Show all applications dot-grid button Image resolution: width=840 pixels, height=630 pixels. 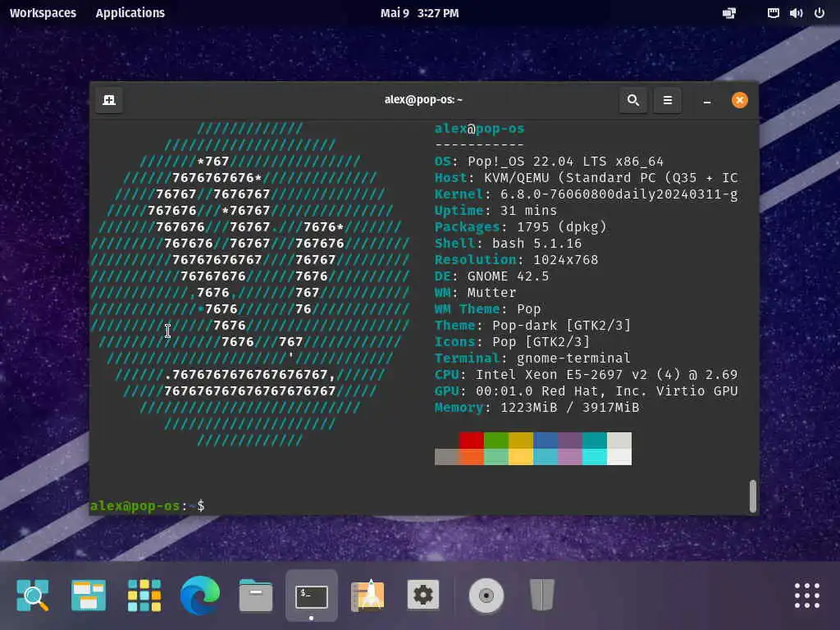807,596
